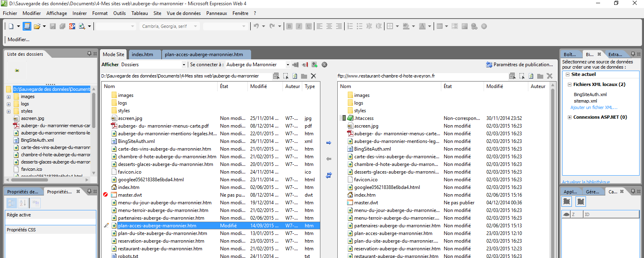644x258 pixels.
Task: Click the new page toolbar icon
Action: point(11,26)
